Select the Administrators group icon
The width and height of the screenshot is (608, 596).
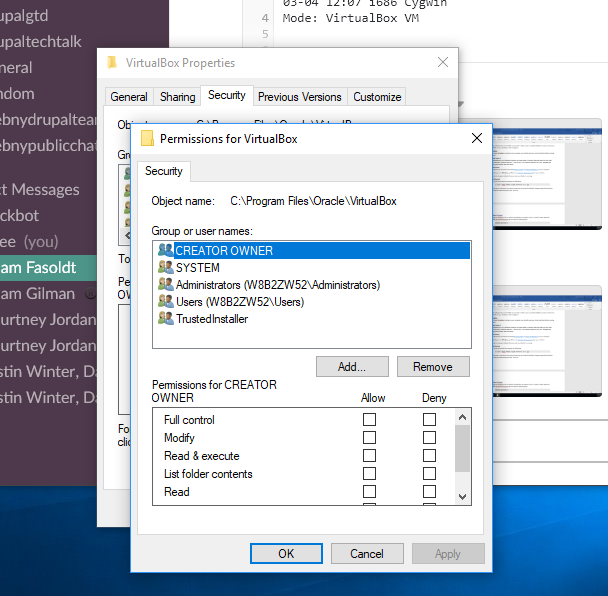pyautogui.click(x=166, y=284)
